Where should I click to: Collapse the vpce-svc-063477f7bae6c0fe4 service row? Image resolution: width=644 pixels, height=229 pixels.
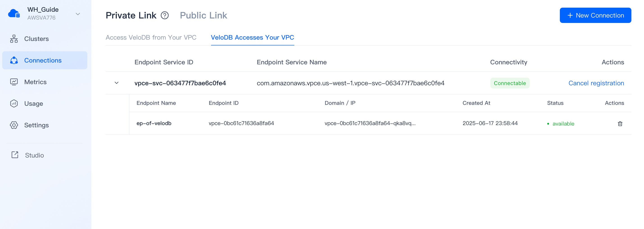(116, 83)
